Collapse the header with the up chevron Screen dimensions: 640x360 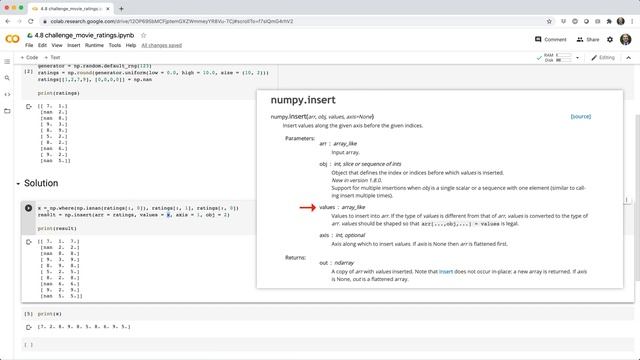click(628, 58)
